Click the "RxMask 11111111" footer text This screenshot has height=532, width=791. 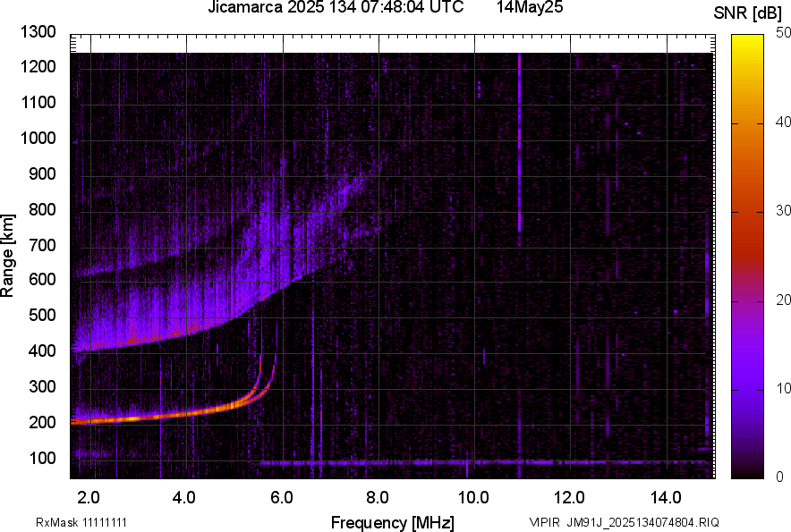pyautogui.click(x=81, y=522)
